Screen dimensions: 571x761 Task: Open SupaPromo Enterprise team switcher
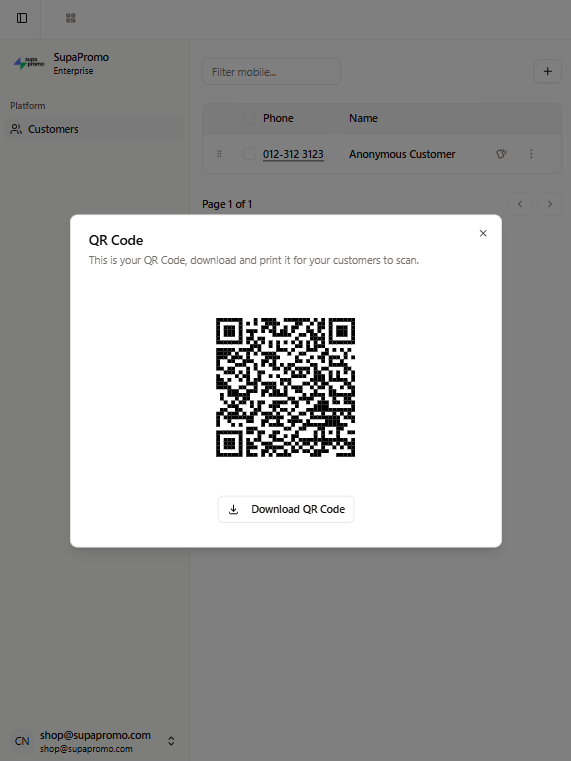pos(94,64)
